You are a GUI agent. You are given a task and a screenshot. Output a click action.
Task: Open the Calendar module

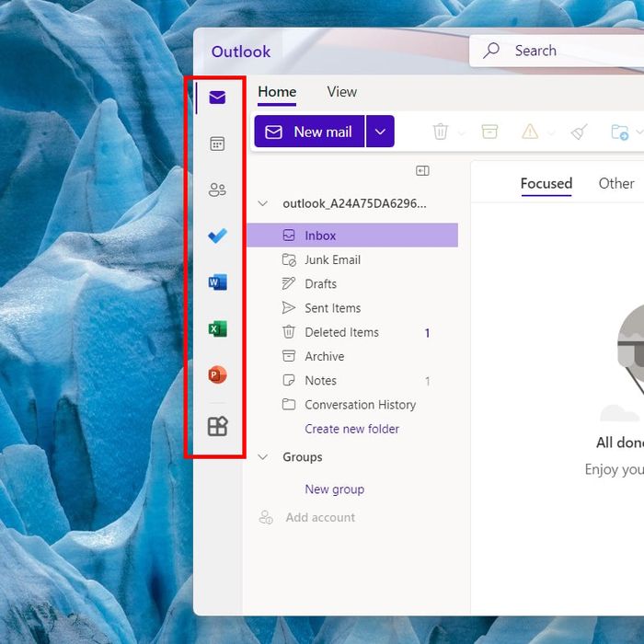(x=217, y=144)
